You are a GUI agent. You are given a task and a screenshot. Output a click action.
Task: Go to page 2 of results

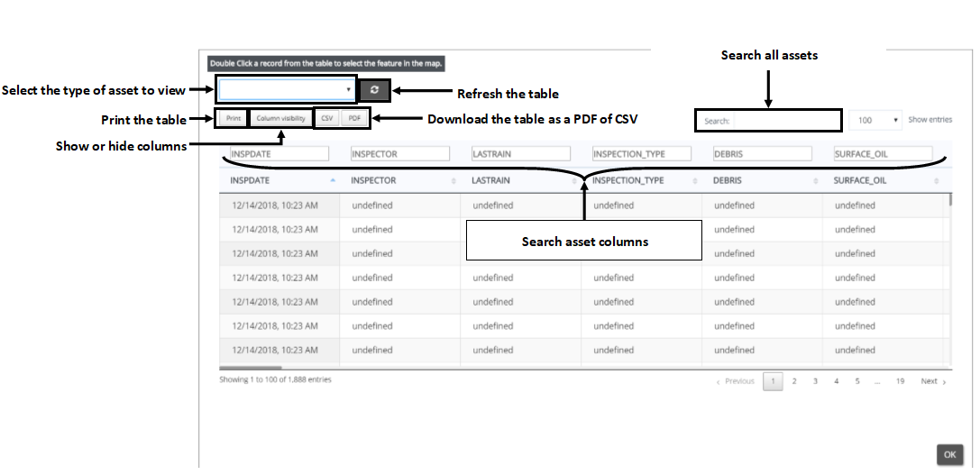[x=794, y=381]
